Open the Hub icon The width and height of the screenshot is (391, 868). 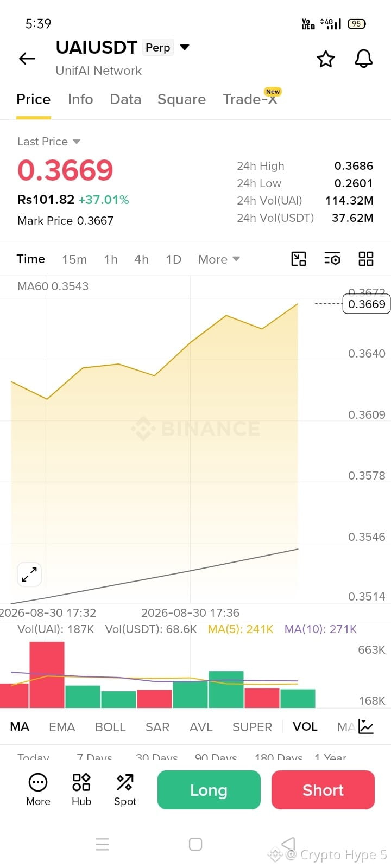[x=81, y=789]
